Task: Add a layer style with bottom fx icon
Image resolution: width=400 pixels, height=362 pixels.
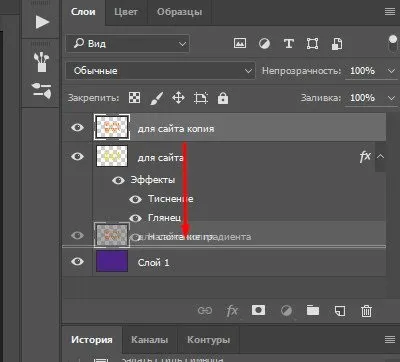Action: [x=232, y=311]
